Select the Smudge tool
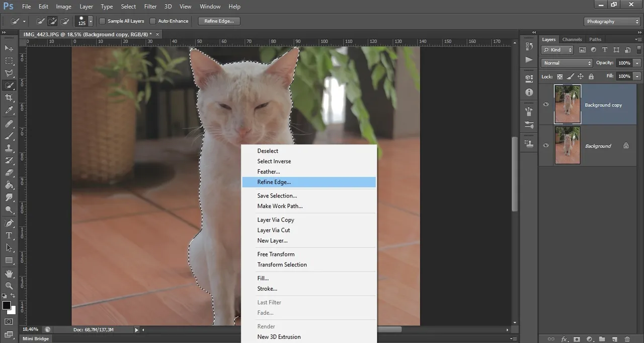The width and height of the screenshot is (644, 343). tap(9, 197)
